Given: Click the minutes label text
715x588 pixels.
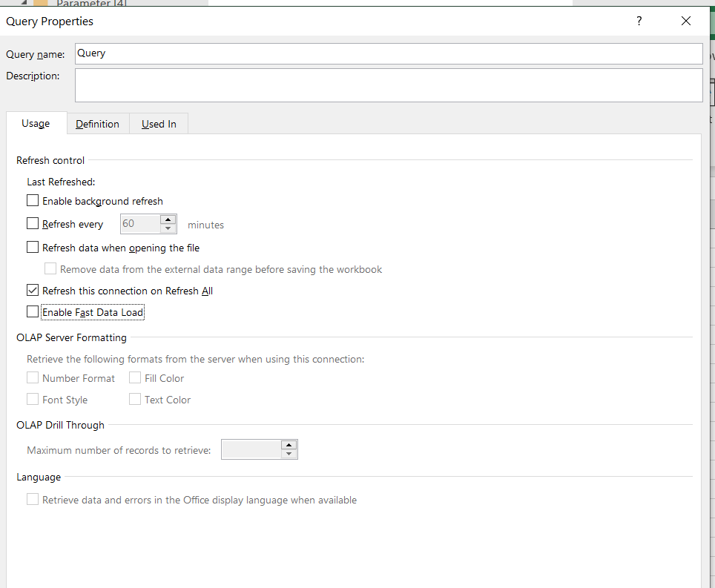Looking at the screenshot, I should [205, 225].
